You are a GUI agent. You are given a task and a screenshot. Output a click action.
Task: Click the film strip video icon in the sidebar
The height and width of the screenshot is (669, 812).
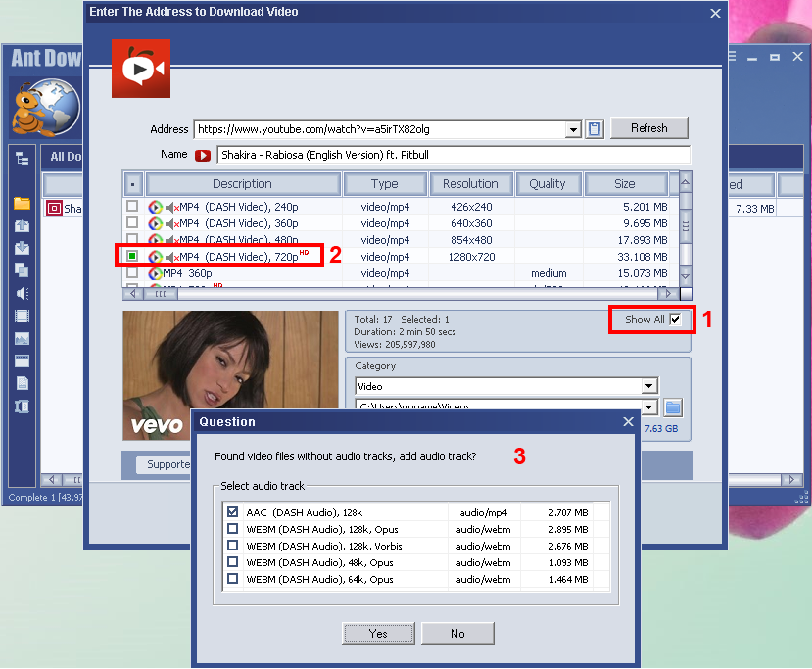coord(22,315)
